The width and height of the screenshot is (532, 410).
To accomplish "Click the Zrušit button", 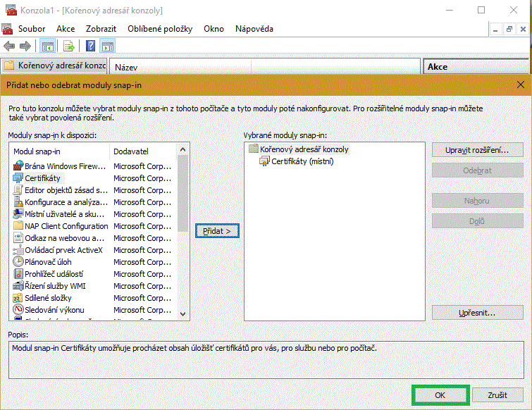I will (498, 395).
